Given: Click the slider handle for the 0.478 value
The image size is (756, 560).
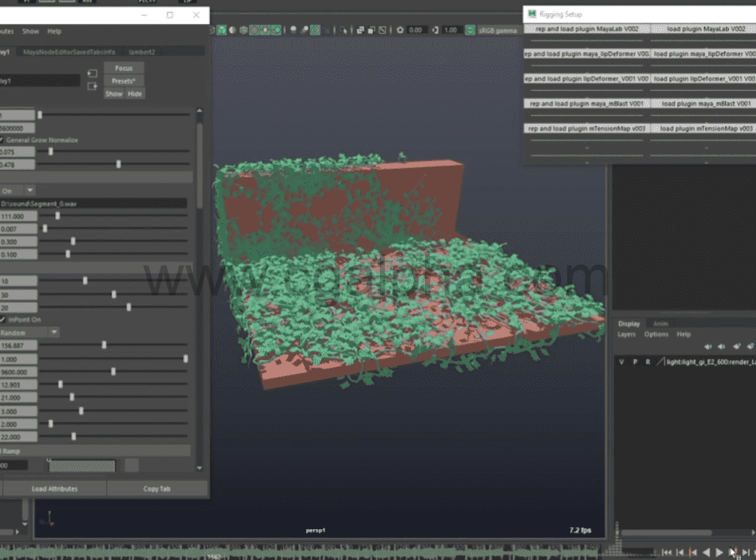Looking at the screenshot, I should coord(118,164).
